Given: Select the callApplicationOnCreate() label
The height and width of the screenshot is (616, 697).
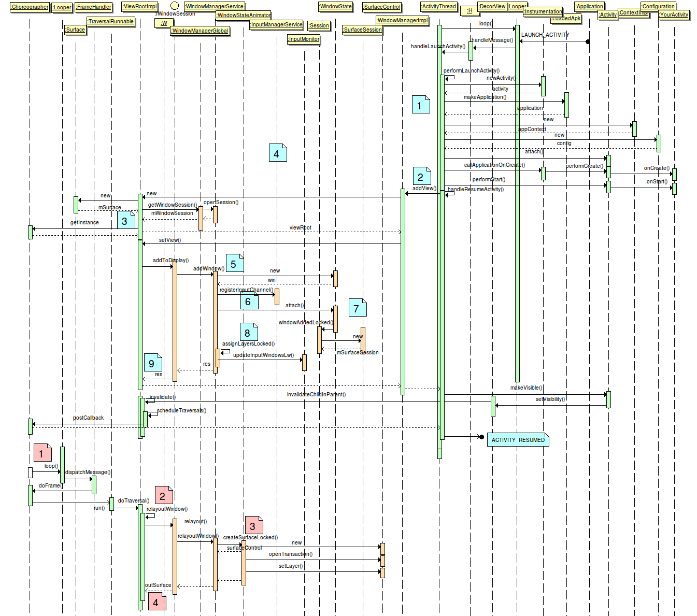Looking at the screenshot, I should 494,165.
